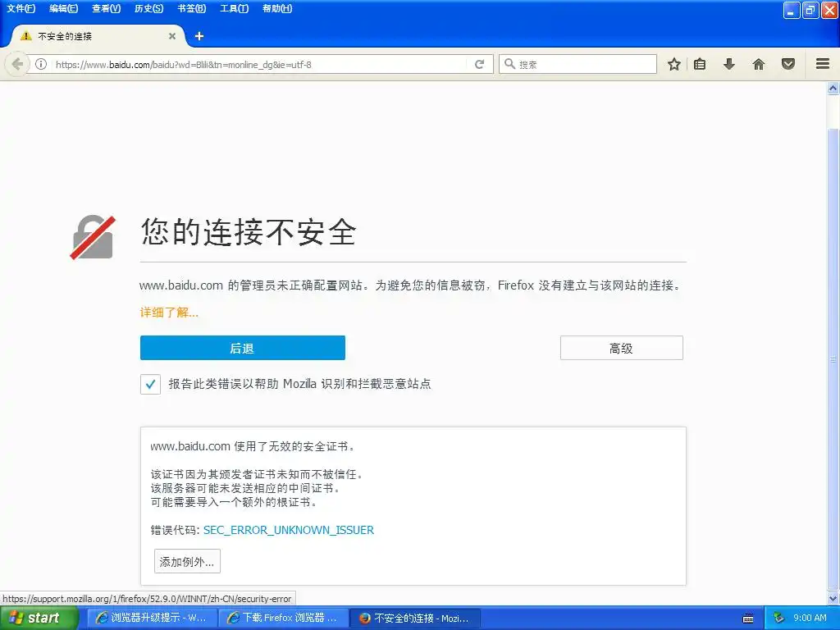The image size is (840, 630).
Task: Click the vertical scrollbar thumb
Action: (x=833, y=359)
